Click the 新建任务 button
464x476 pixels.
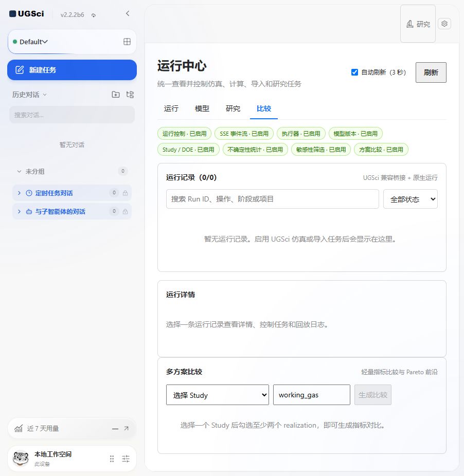coord(72,70)
